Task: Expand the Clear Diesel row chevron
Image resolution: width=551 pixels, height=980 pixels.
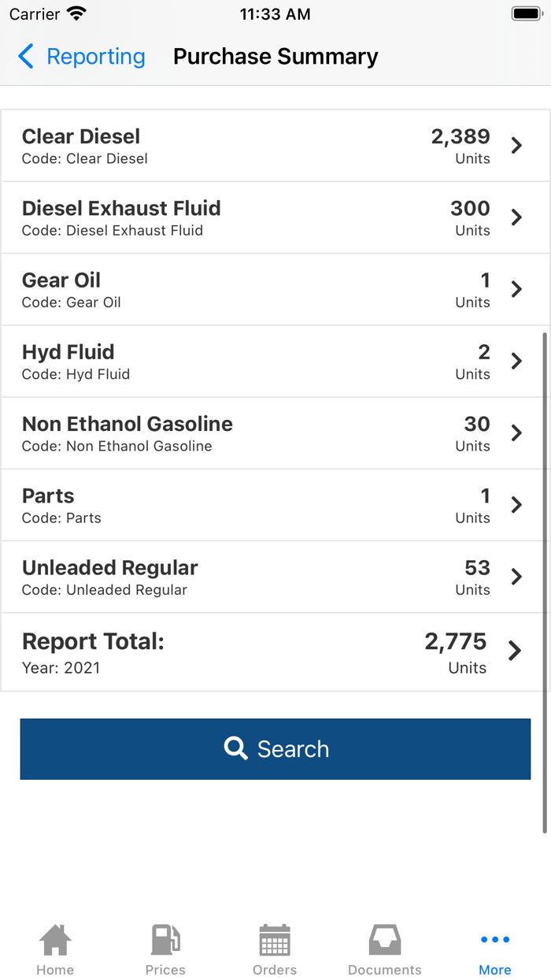Action: 517,145
